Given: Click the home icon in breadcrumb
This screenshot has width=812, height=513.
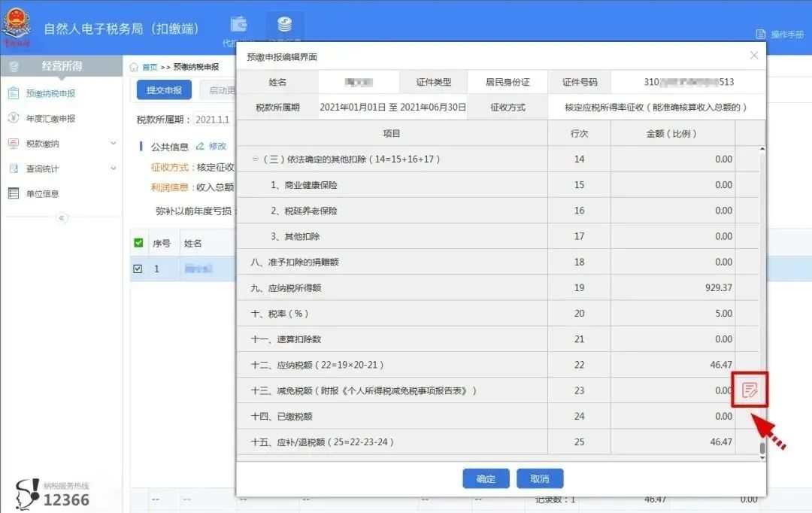Looking at the screenshot, I should pyautogui.click(x=135, y=67).
